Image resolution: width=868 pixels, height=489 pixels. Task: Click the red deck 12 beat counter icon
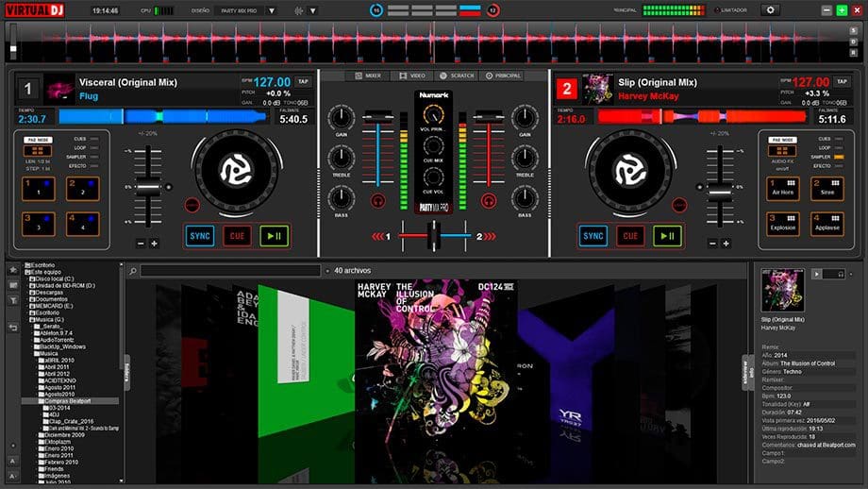tap(492, 10)
